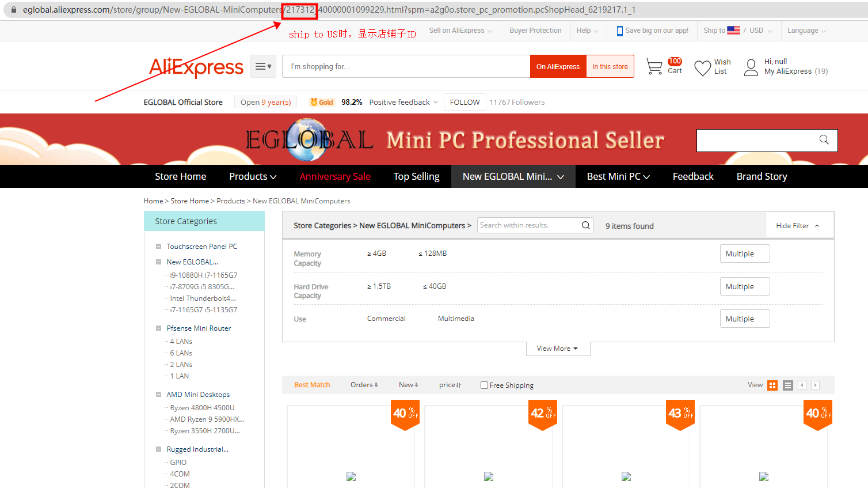Open the Store Home tab
This screenshot has width=868, height=488.
(180, 176)
